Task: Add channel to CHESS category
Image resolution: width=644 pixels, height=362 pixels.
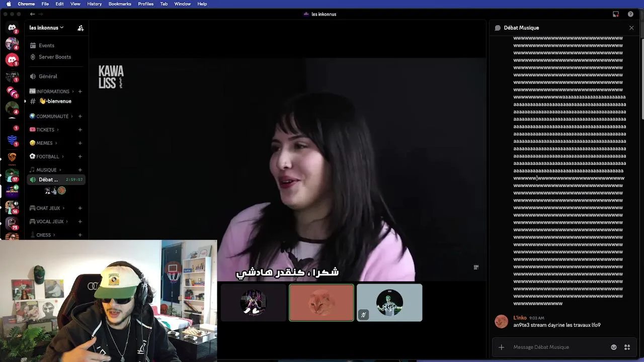Action: 80,235
